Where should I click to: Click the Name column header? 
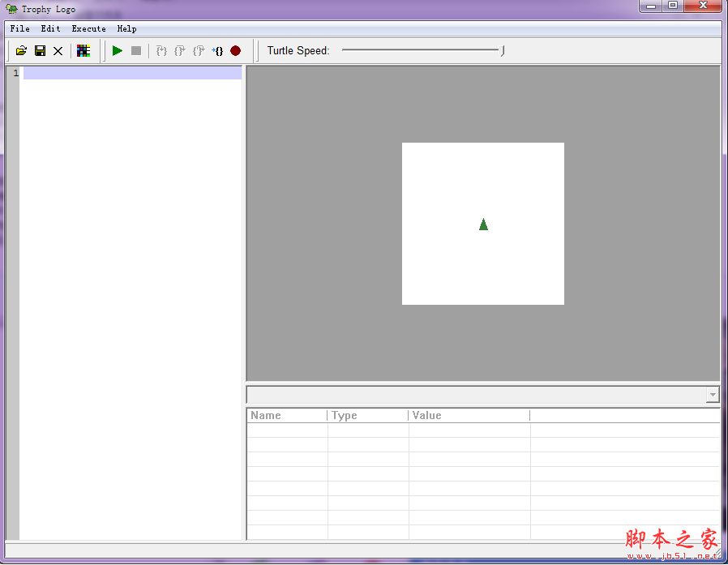(x=266, y=416)
